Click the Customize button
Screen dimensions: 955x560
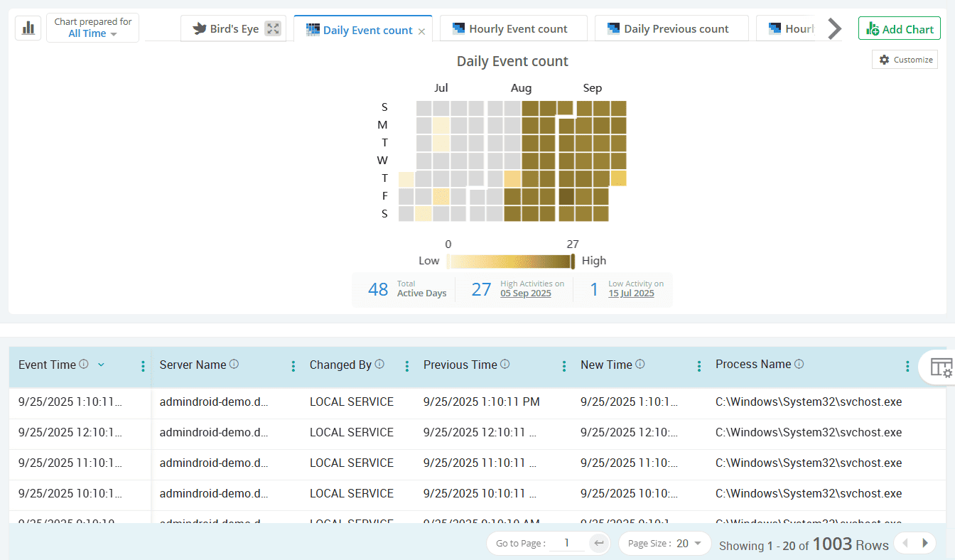pos(905,60)
